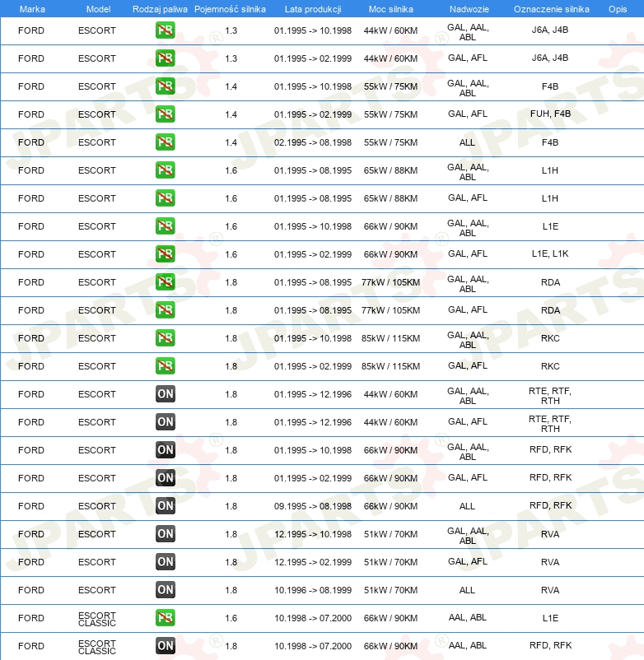Click petrol icon in L1H GAL, AAL, ABL row

165,170
